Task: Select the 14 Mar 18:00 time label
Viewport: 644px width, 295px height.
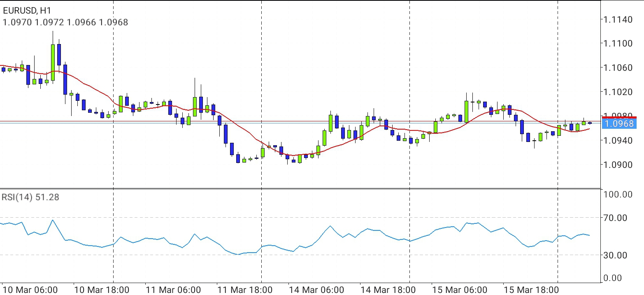Action: point(388,290)
